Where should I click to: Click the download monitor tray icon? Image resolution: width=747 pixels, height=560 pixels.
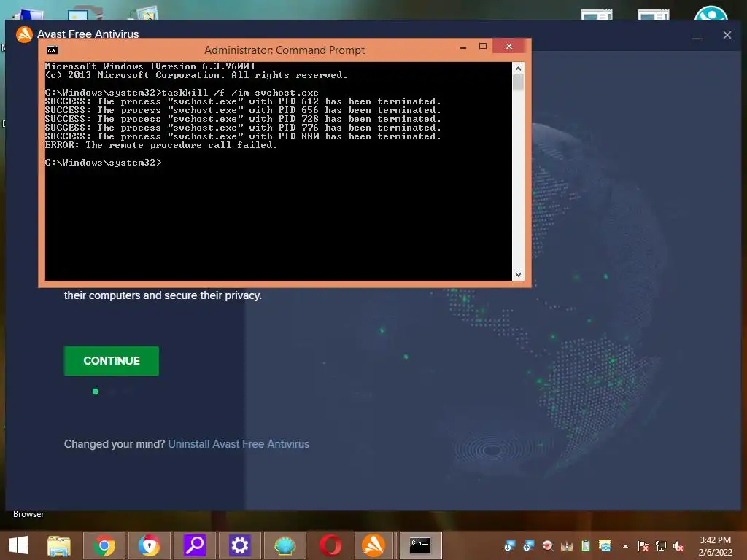click(x=510, y=545)
